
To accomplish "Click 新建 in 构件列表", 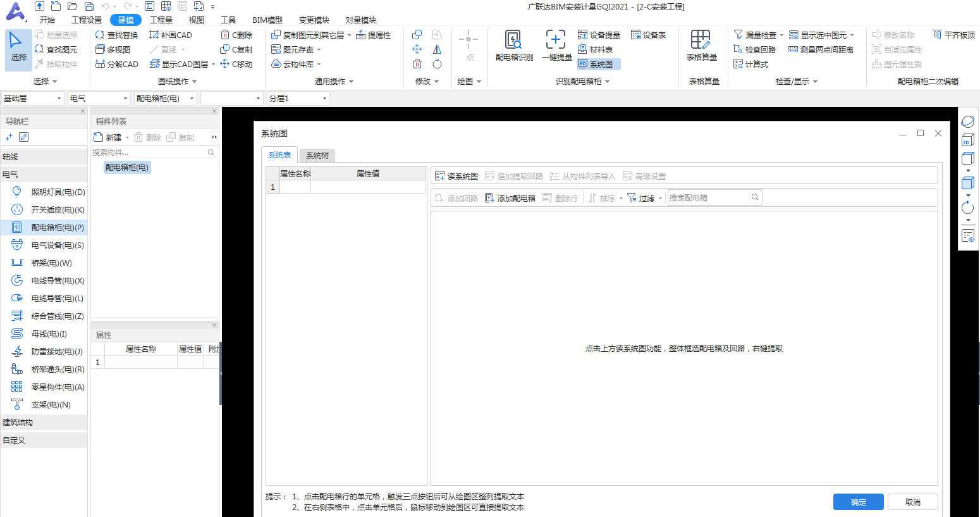I will [x=108, y=137].
